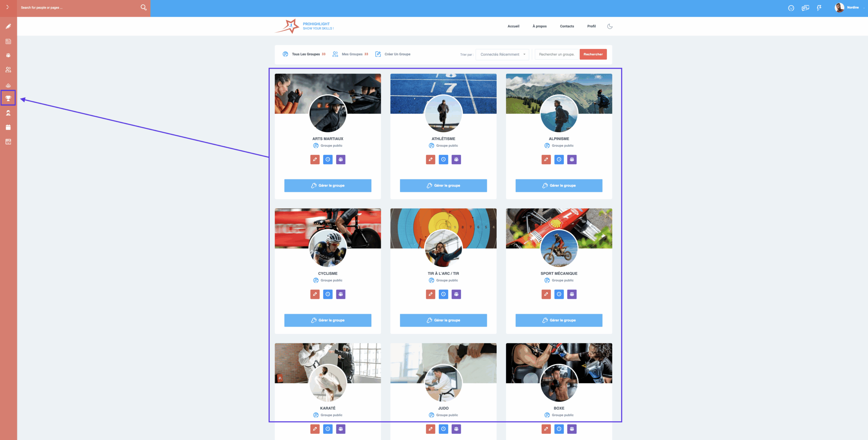Click the Rechercher un groupe input field
The height and width of the screenshot is (440, 868).
click(x=556, y=54)
